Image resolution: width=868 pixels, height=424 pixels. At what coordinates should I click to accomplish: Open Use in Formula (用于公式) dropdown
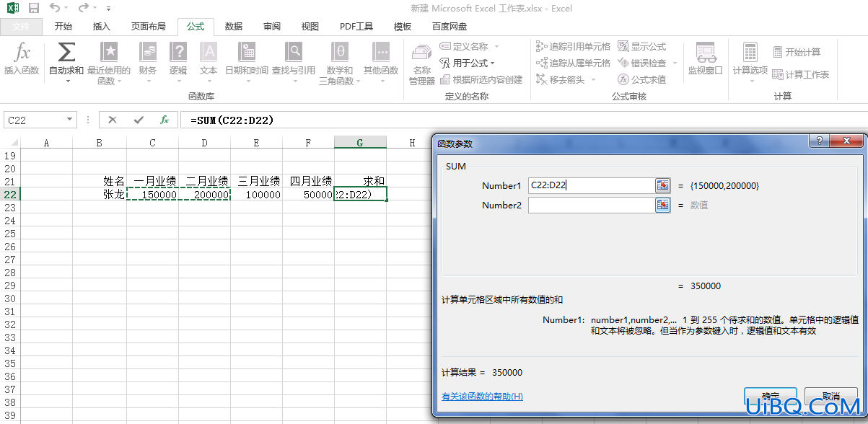pyautogui.click(x=469, y=63)
